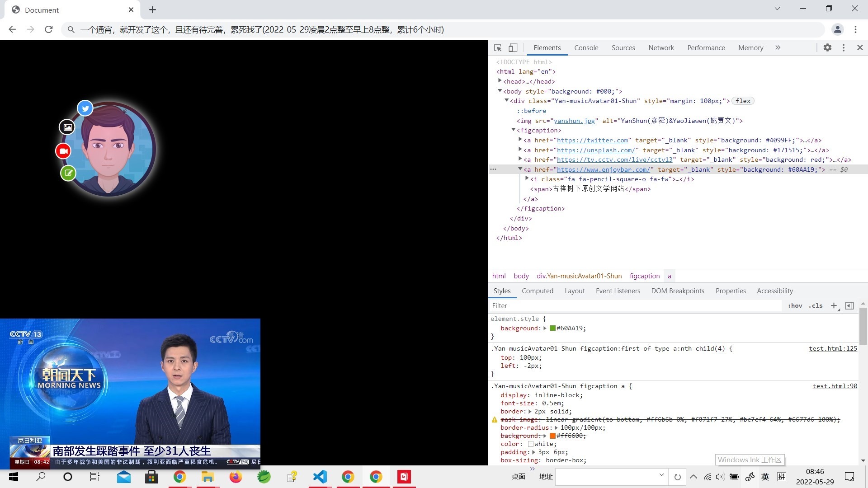
Task: Open the white color swatch
Action: (531, 444)
